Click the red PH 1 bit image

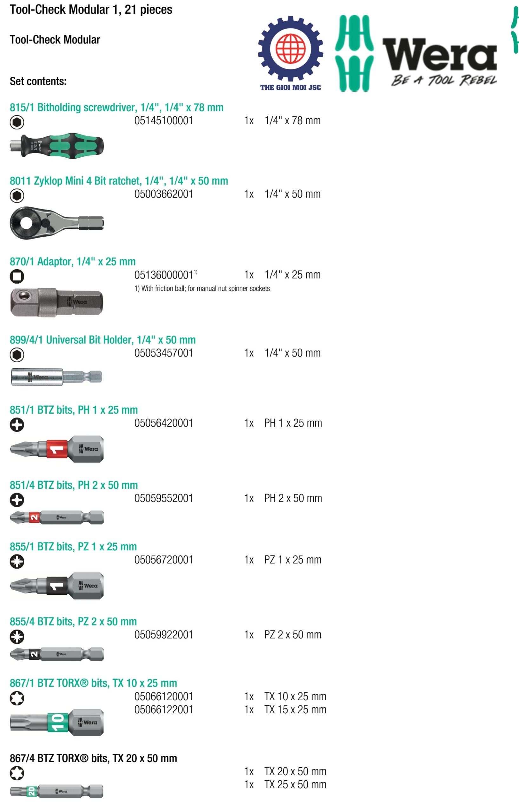click(x=57, y=449)
